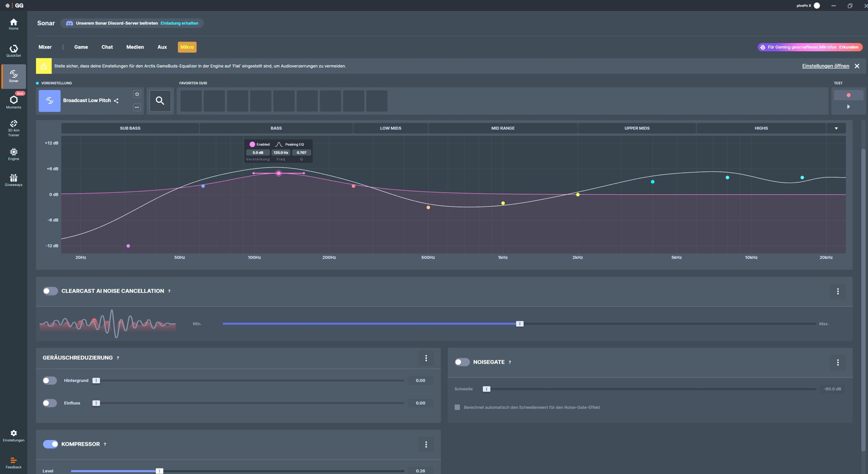The height and width of the screenshot is (474, 868).
Task: Add Broadcast Low Pitch to favorites star
Action: point(137,94)
